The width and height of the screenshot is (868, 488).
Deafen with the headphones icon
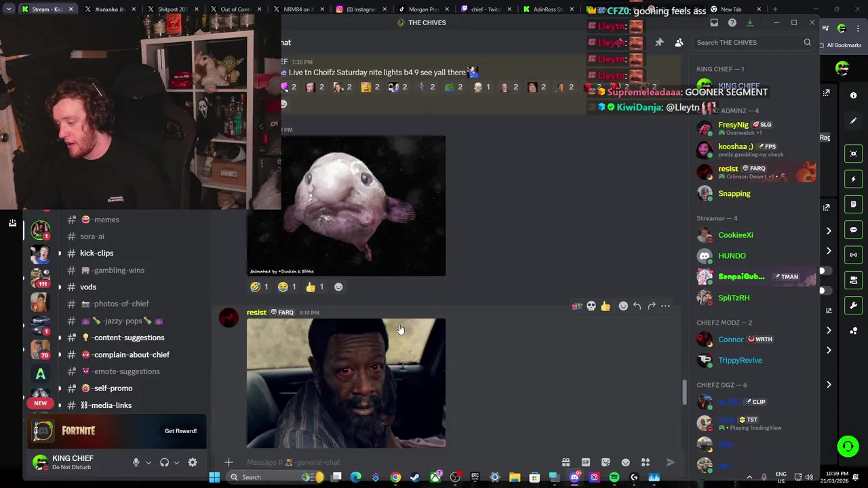(x=164, y=462)
